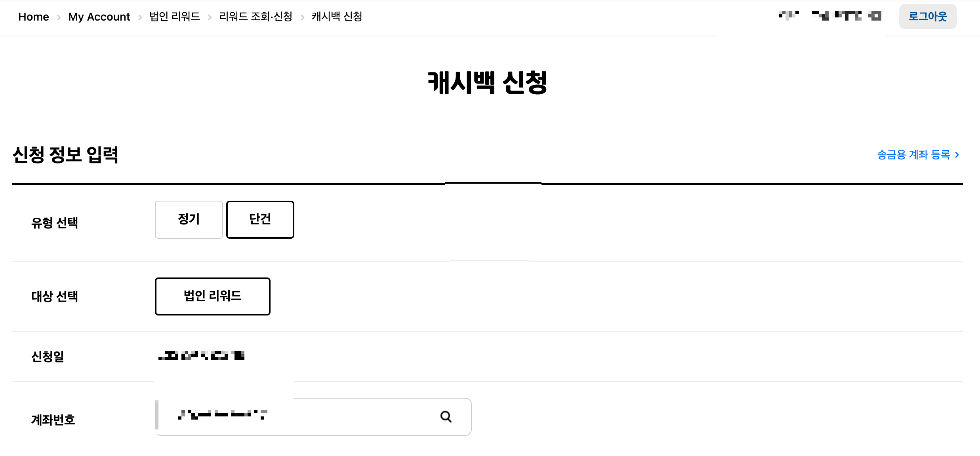Click the 신청일 date value
This screenshot has width=980, height=456.
pos(201,355)
